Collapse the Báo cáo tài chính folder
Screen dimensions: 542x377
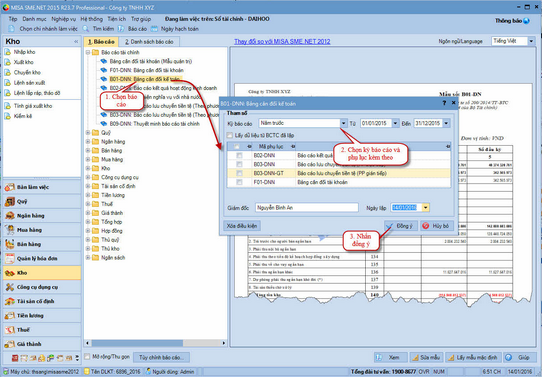88,53
